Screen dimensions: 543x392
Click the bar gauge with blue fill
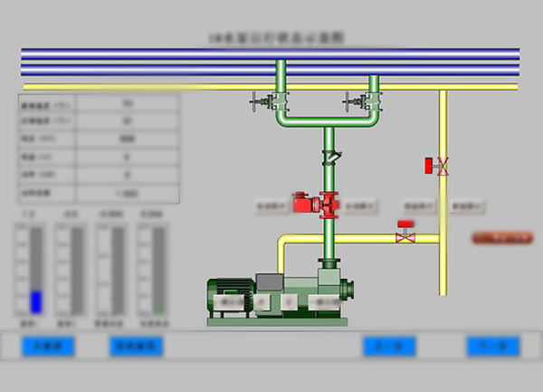(x=36, y=272)
